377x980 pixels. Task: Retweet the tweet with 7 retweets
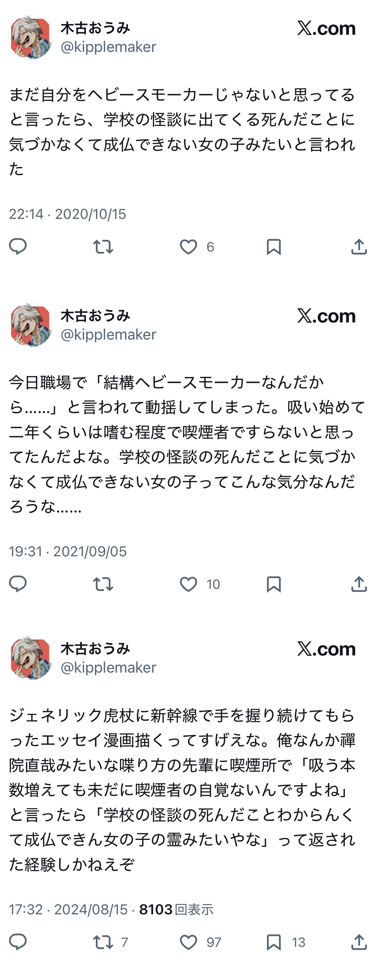103,942
